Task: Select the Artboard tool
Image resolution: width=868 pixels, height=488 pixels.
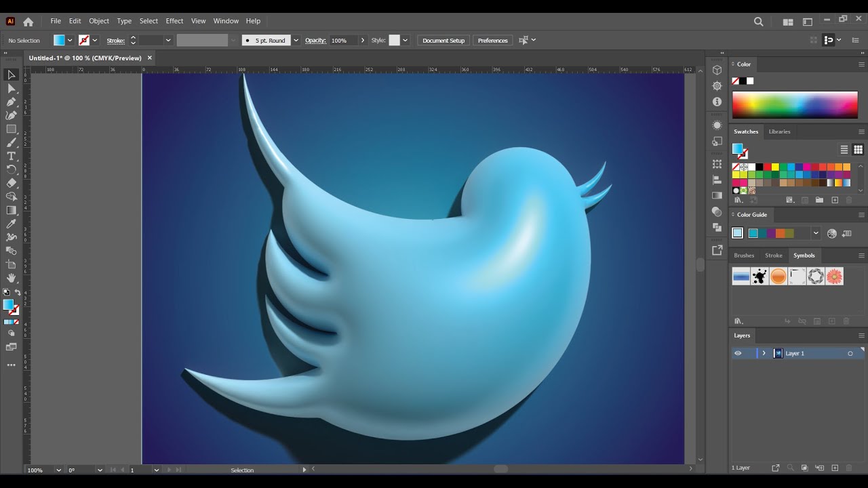Action: click(x=12, y=264)
